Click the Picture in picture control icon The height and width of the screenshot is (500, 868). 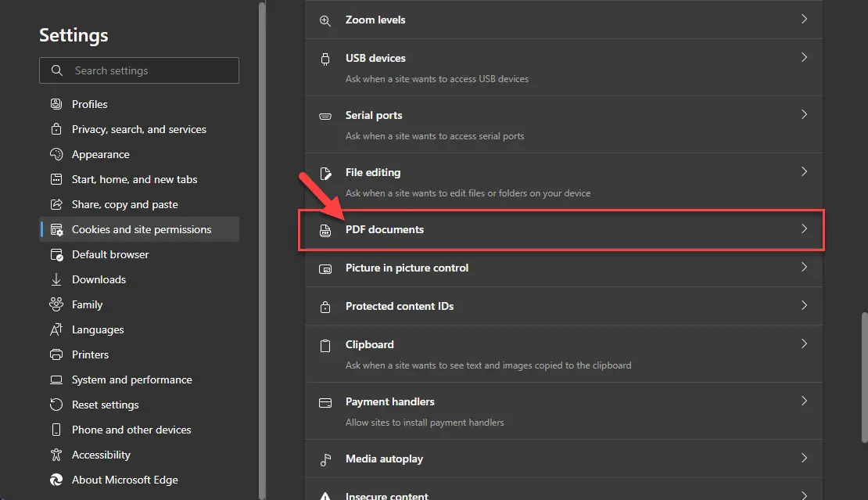click(x=325, y=268)
